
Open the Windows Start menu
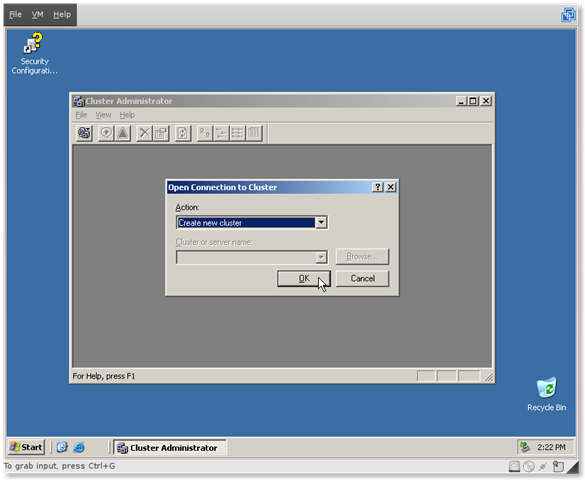pyautogui.click(x=26, y=447)
